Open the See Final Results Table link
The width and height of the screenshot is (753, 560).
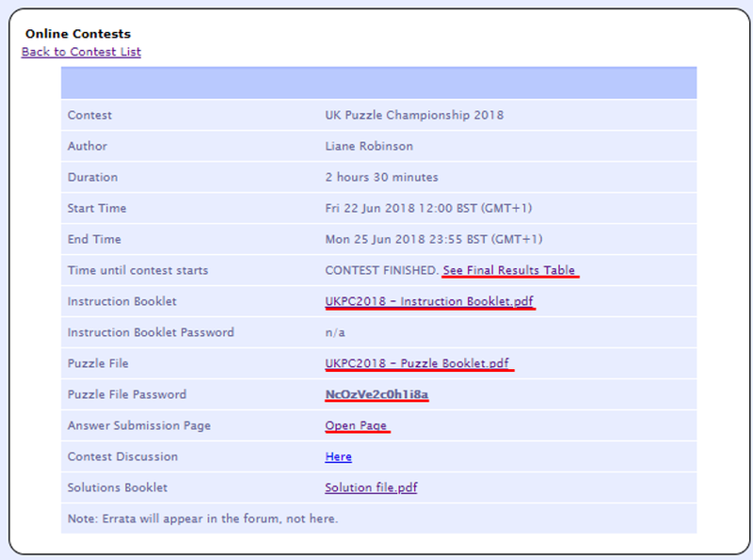(508, 270)
